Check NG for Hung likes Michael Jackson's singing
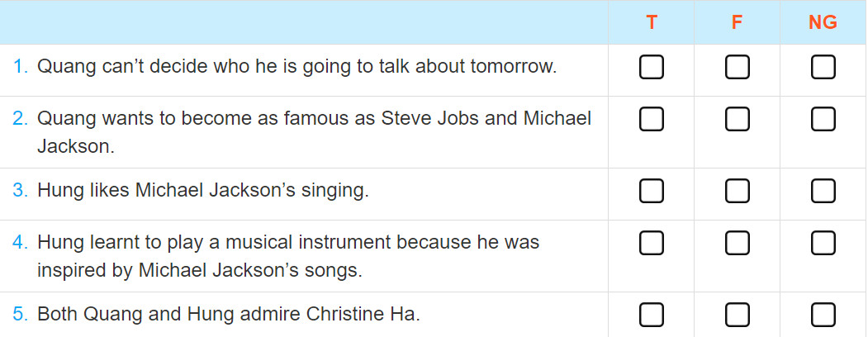 tap(823, 192)
